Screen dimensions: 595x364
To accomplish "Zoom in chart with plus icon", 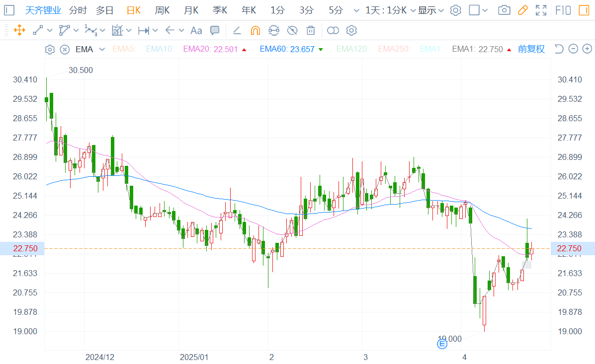I will pyautogui.click(x=587, y=49).
